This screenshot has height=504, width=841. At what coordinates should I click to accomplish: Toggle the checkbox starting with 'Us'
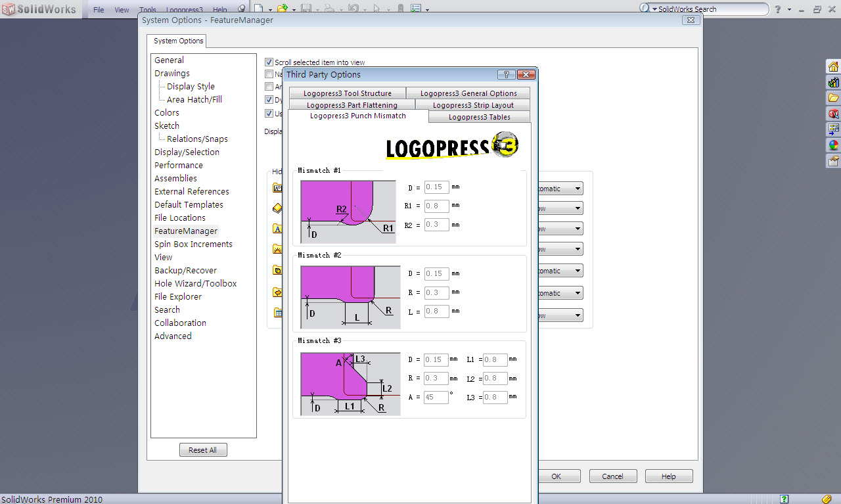click(269, 113)
